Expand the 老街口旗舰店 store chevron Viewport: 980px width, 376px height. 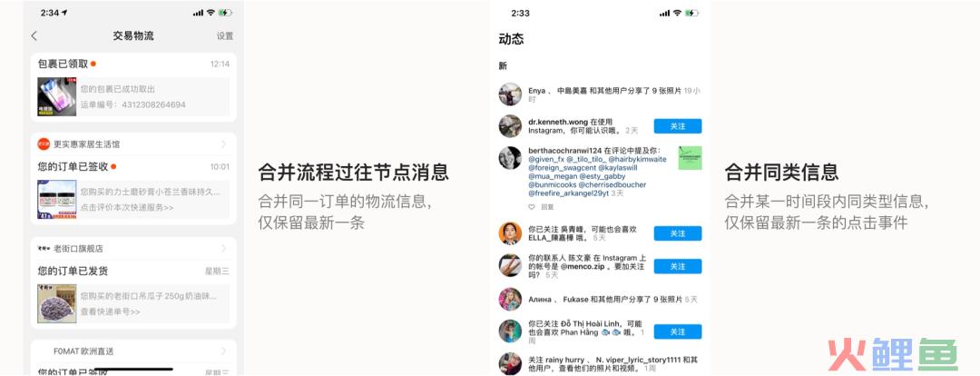224,248
